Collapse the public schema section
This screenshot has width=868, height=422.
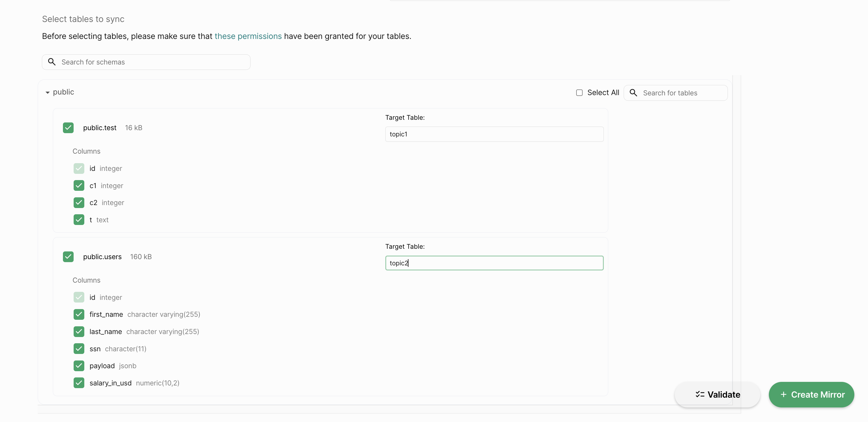(x=47, y=92)
